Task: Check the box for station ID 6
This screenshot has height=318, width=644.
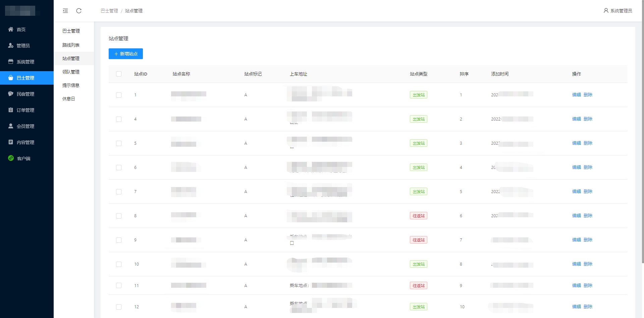Action: pos(119,168)
